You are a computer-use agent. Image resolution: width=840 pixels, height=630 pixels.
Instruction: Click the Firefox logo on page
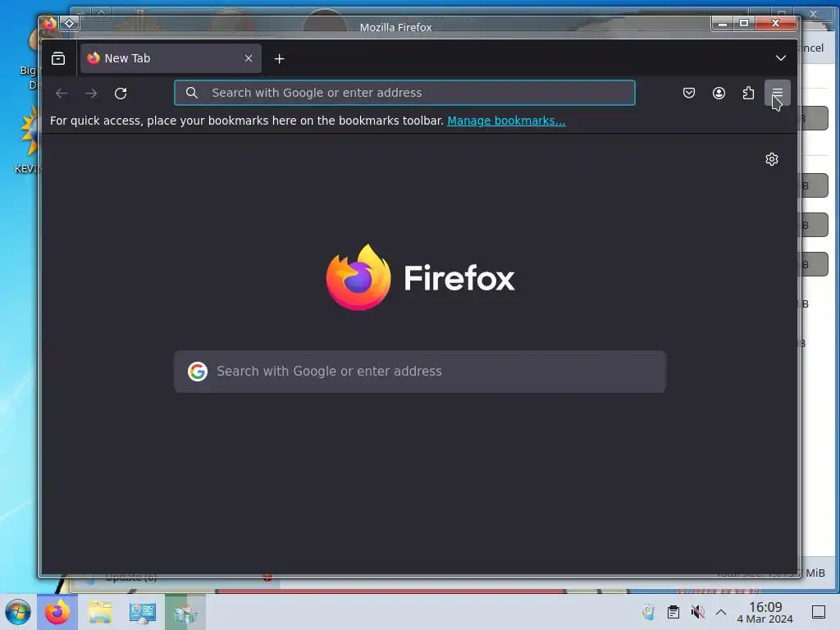(420, 277)
